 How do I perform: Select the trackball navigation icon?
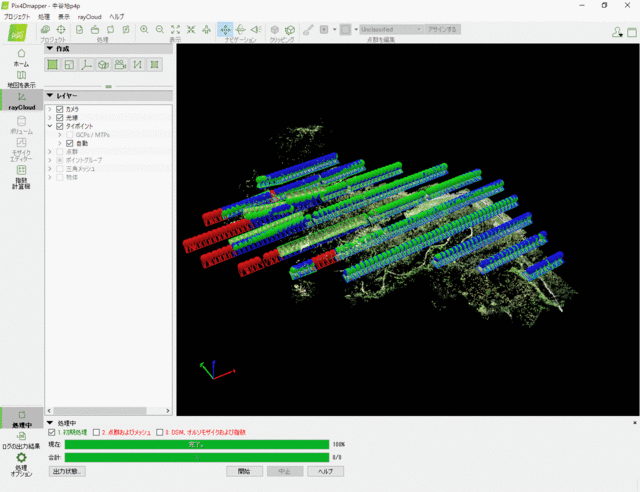(x=240, y=29)
